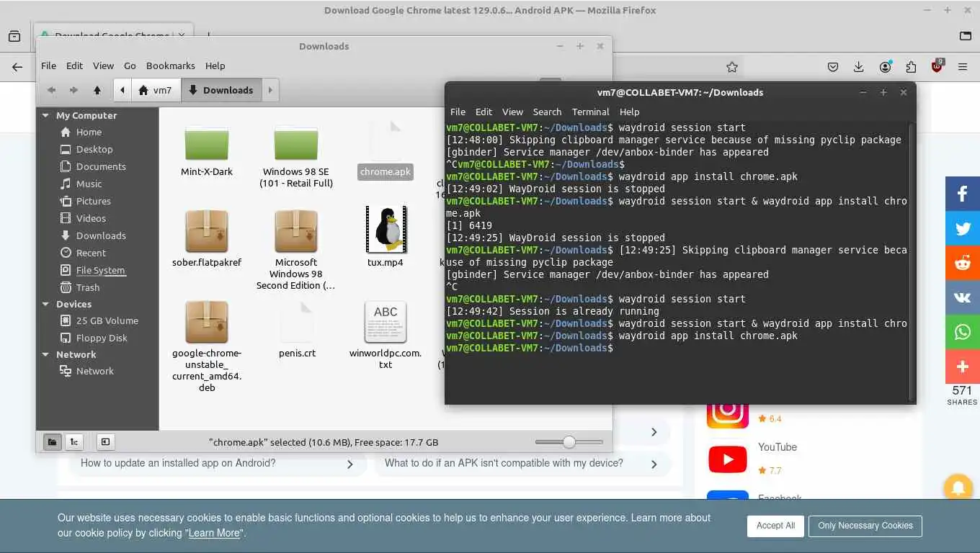Collapse the Network sidebar section

pos(46,355)
